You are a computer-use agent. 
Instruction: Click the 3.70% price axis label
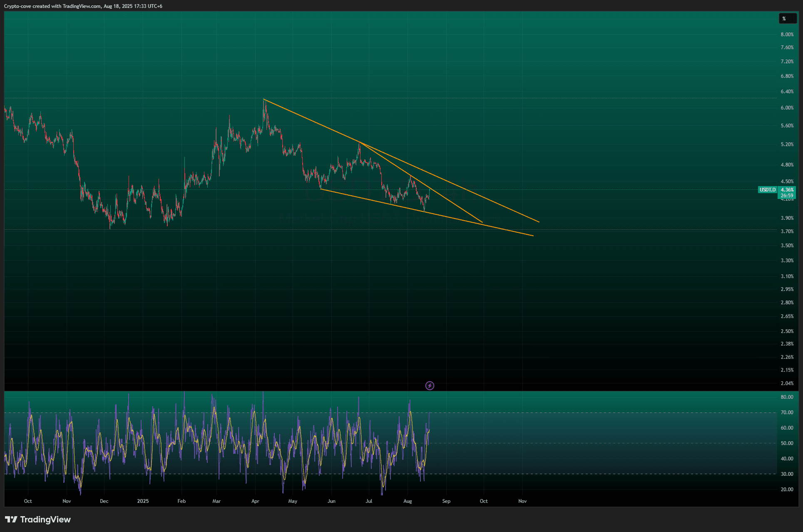(x=787, y=231)
